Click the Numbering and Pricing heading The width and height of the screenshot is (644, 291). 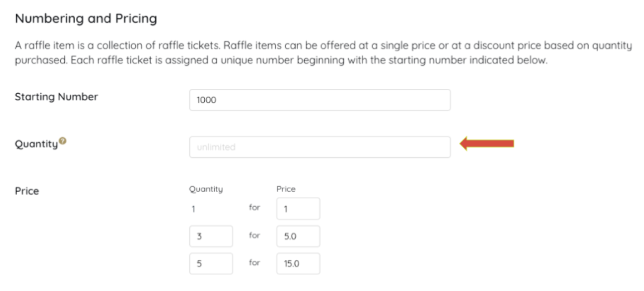tap(86, 19)
